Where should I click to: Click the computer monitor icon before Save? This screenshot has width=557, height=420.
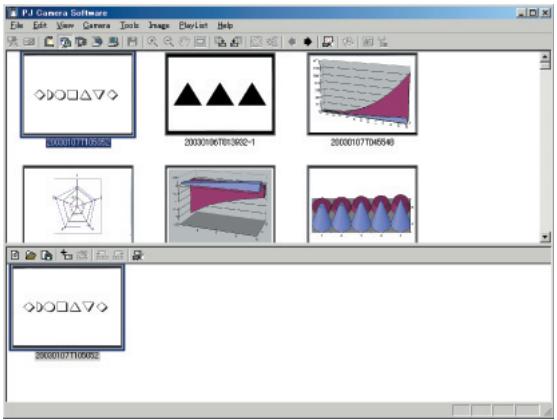(113, 42)
